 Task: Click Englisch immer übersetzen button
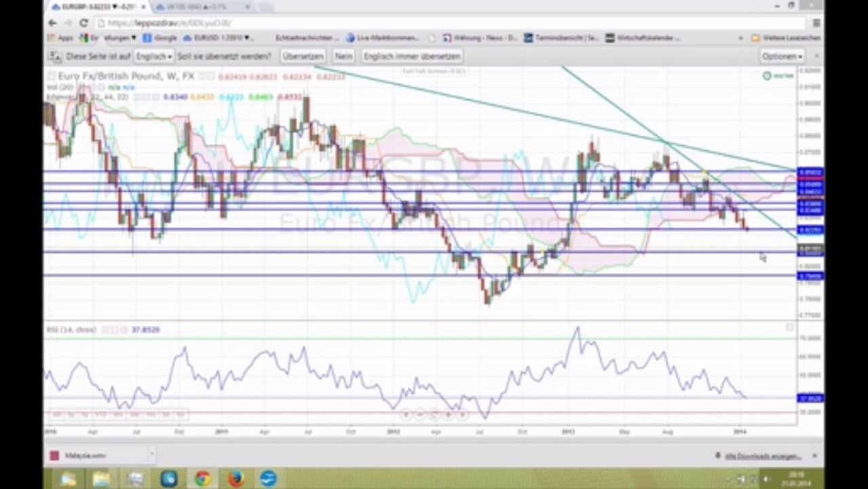coord(412,56)
